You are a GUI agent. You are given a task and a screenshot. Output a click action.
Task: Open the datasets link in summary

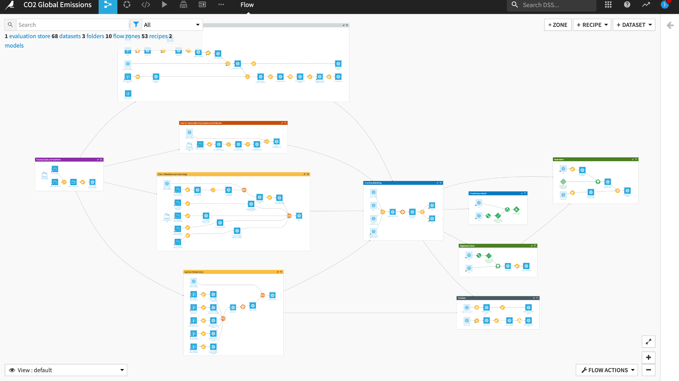70,36
